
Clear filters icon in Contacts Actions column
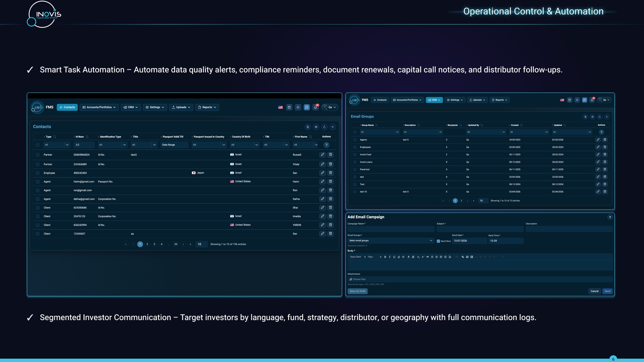click(326, 145)
